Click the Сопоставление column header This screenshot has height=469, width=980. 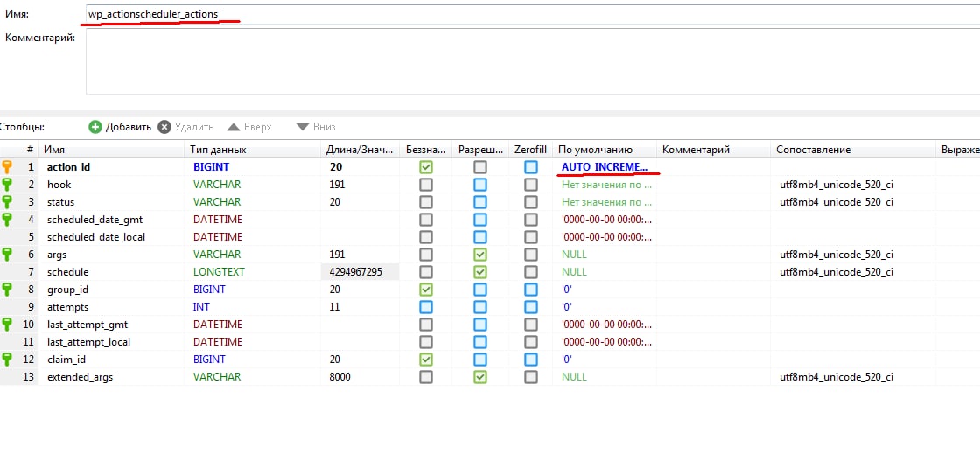tap(853, 150)
